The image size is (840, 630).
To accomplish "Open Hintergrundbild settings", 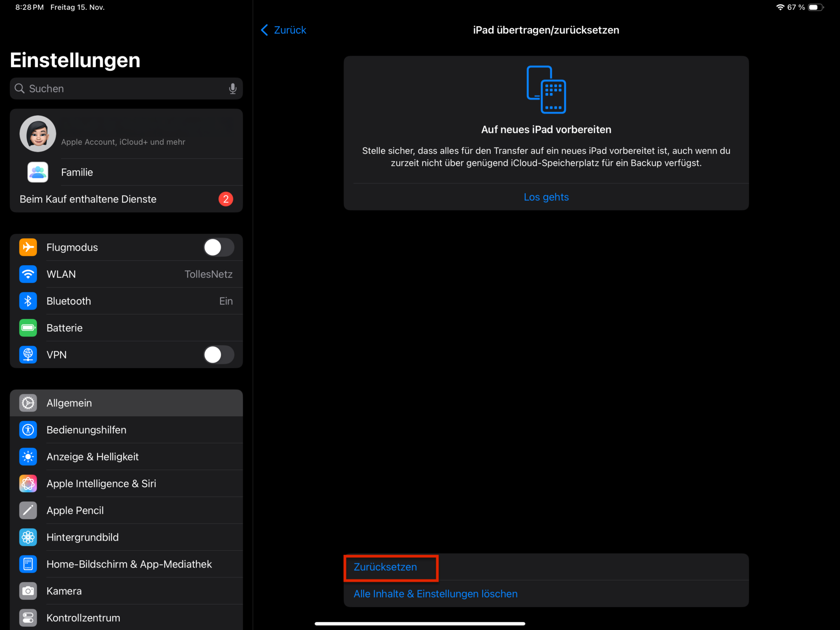I will [126, 537].
